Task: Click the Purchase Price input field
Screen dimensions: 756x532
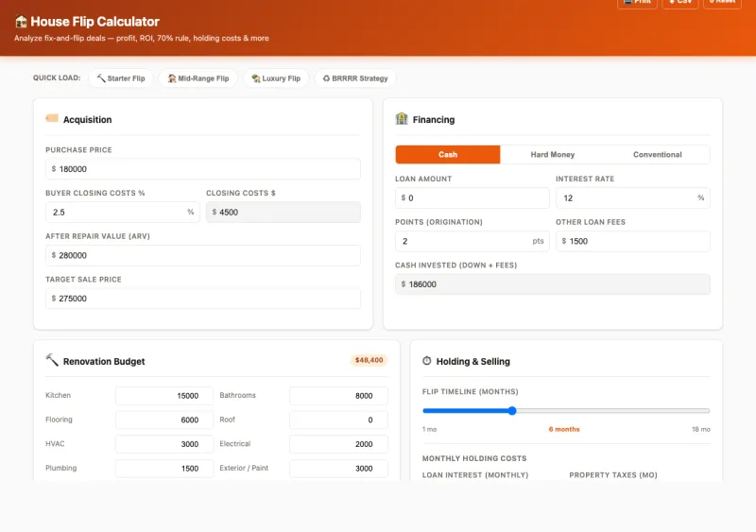Action: point(203,169)
